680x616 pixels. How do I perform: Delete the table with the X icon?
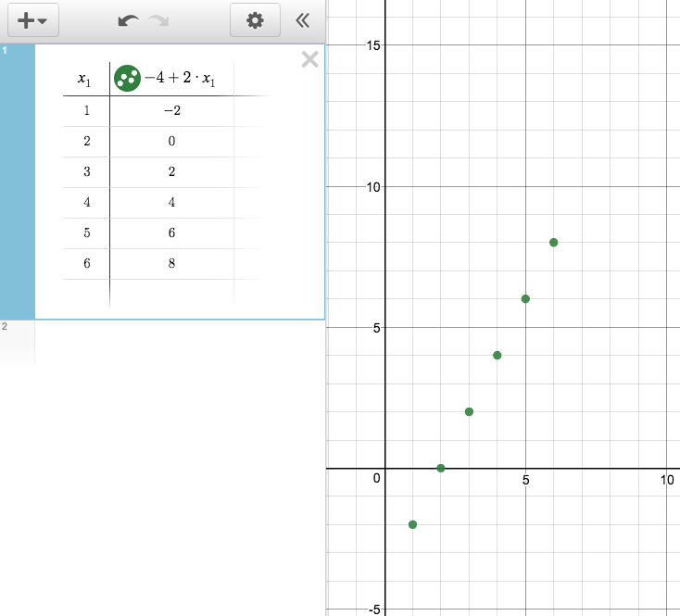[x=309, y=60]
